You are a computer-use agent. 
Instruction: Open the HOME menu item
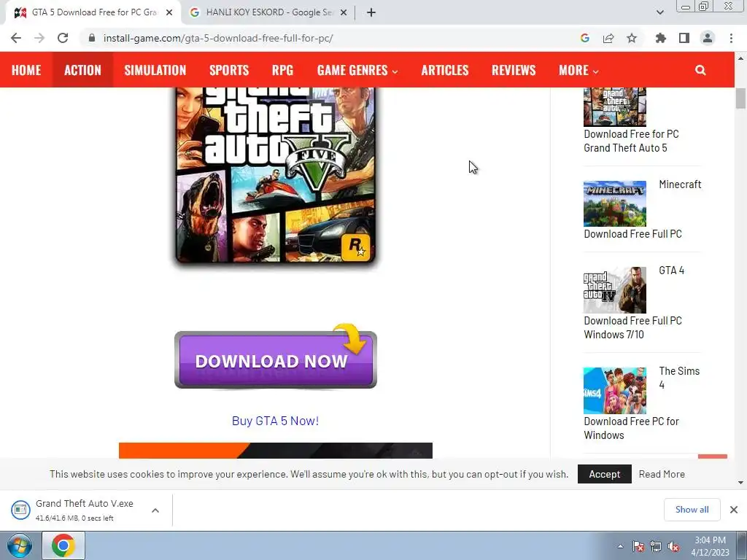[x=26, y=70]
